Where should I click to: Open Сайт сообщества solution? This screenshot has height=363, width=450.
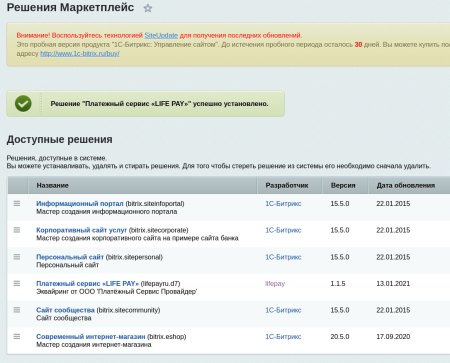pyautogui.click(x=65, y=310)
